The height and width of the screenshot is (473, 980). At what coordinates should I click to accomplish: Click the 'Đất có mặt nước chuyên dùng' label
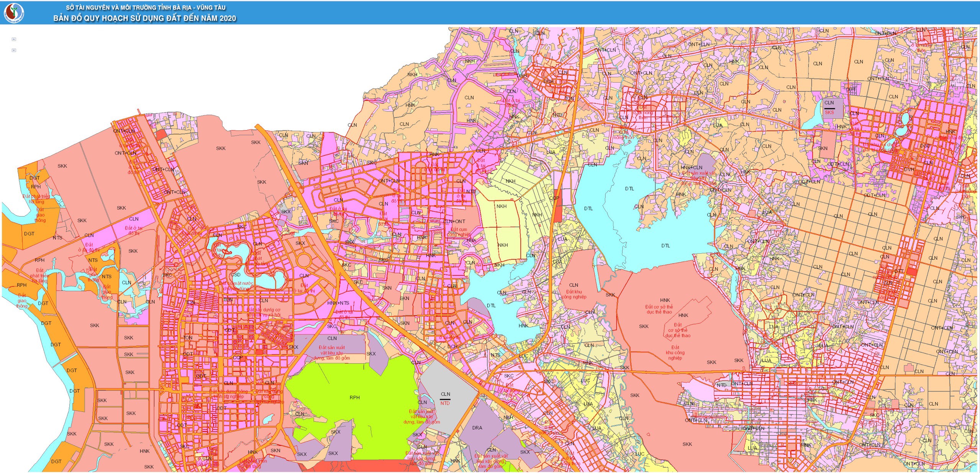237,286
